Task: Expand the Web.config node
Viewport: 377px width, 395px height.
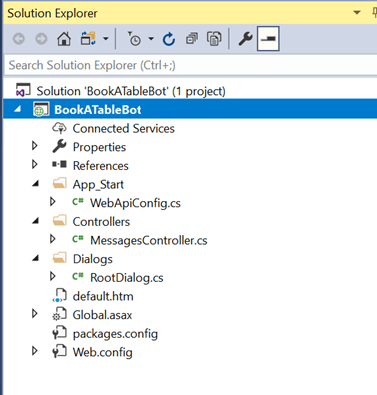Action: point(34,351)
